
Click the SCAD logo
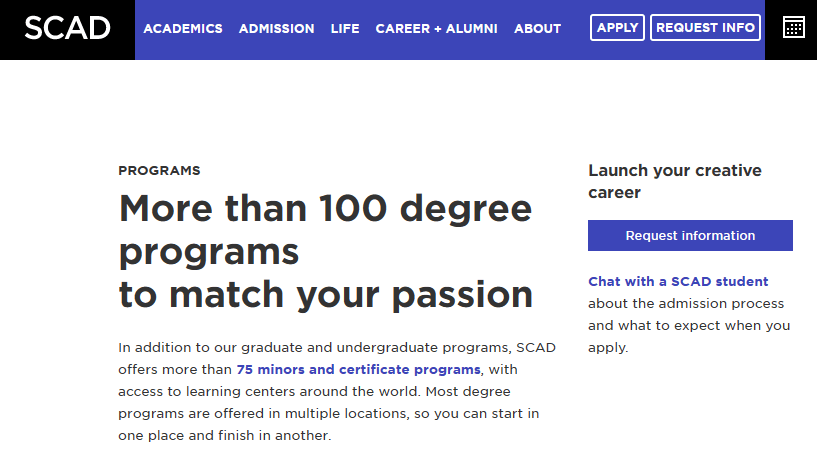(x=67, y=28)
